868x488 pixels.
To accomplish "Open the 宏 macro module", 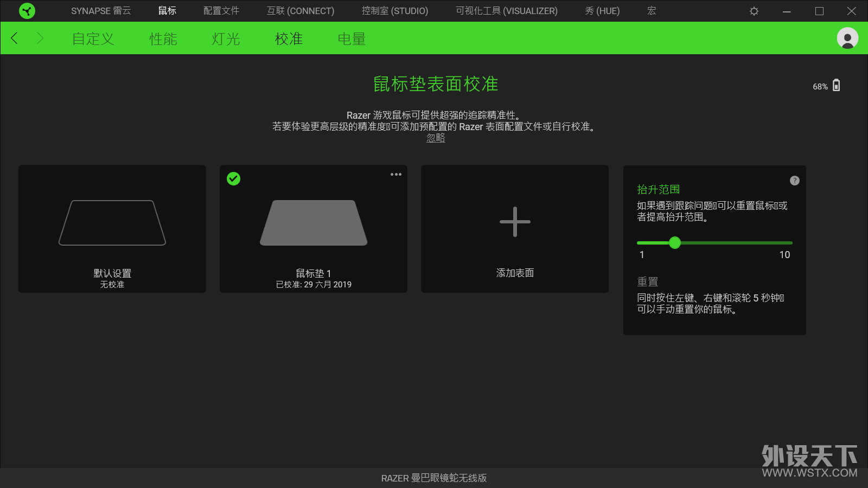I will point(652,11).
